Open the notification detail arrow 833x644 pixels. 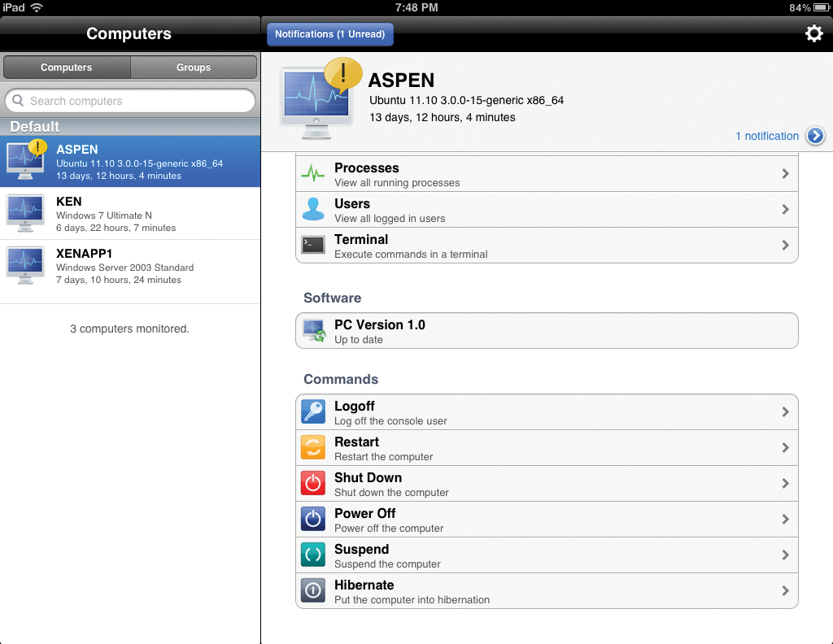click(815, 136)
